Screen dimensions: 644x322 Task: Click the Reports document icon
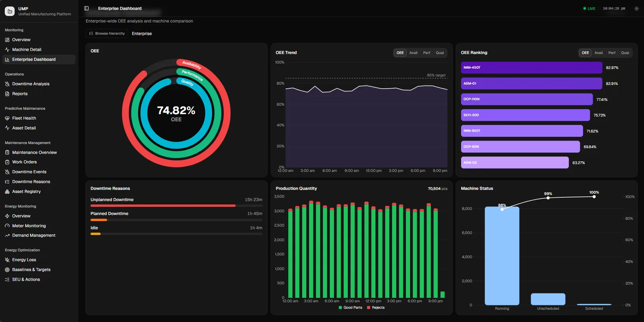pyautogui.click(x=7, y=94)
